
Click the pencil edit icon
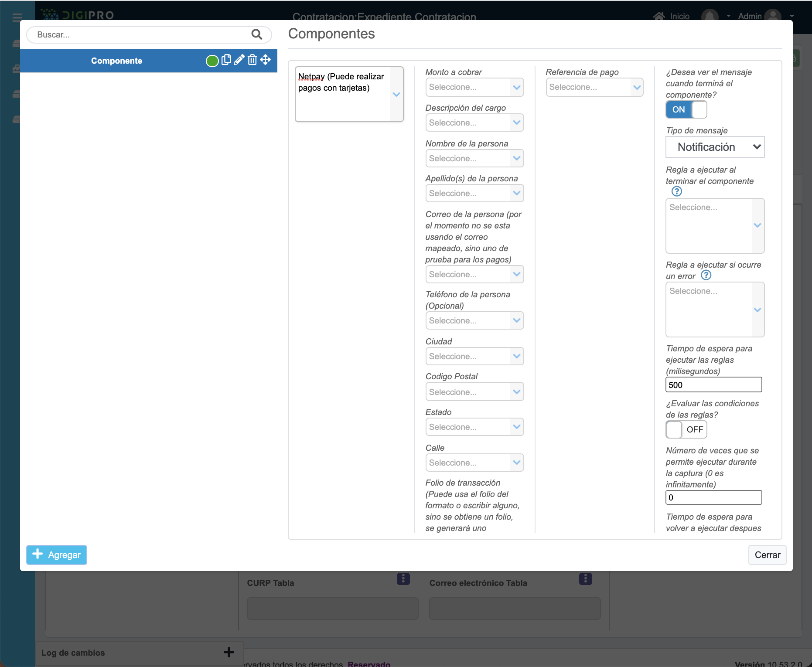[239, 60]
